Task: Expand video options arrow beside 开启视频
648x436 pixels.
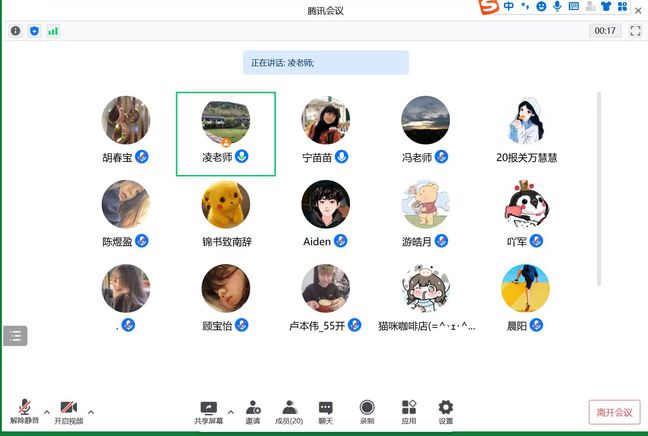Action: coord(91,410)
